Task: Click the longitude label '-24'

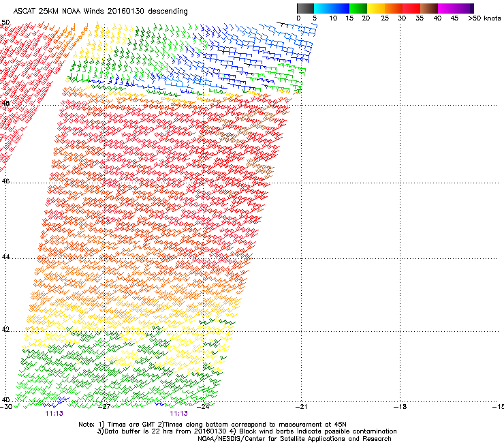Action: coord(203,407)
